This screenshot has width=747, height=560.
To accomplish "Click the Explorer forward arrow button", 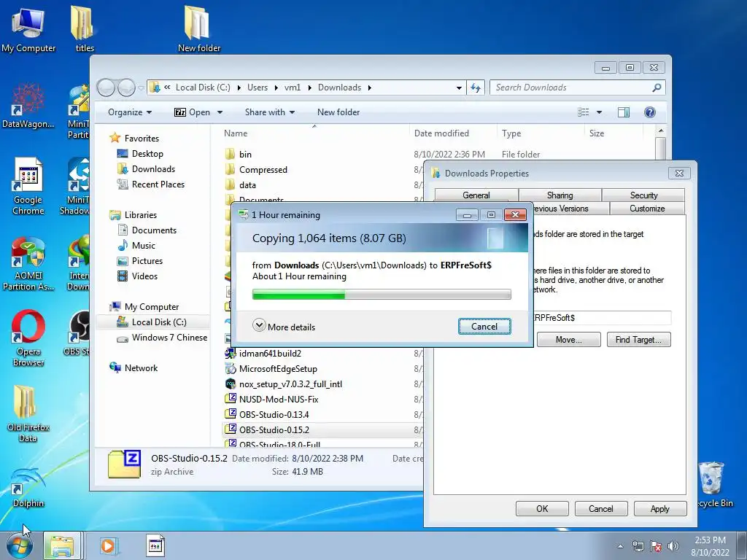I will [126, 87].
